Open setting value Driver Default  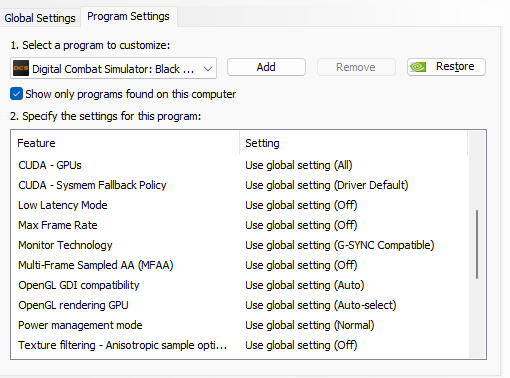327,185
